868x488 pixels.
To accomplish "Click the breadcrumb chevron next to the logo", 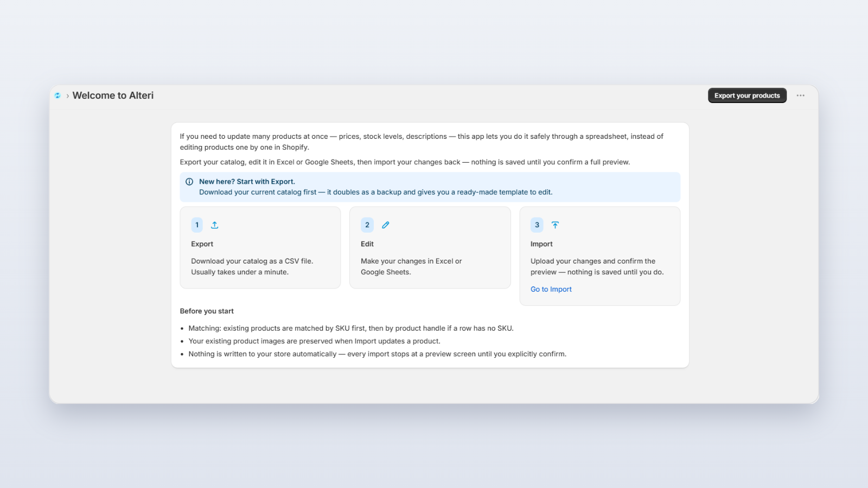I will [68, 96].
